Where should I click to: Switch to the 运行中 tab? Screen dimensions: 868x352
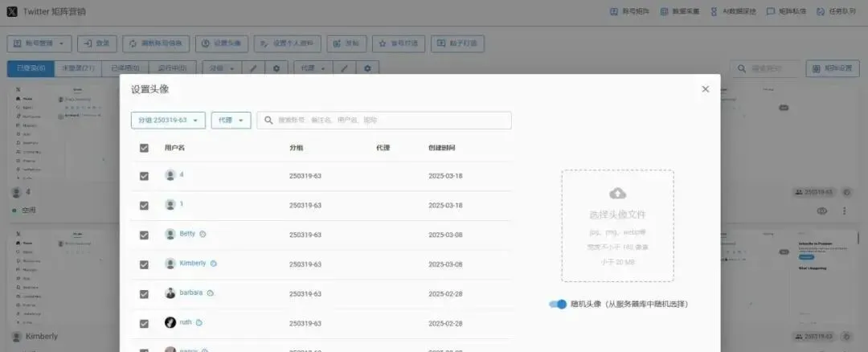172,68
